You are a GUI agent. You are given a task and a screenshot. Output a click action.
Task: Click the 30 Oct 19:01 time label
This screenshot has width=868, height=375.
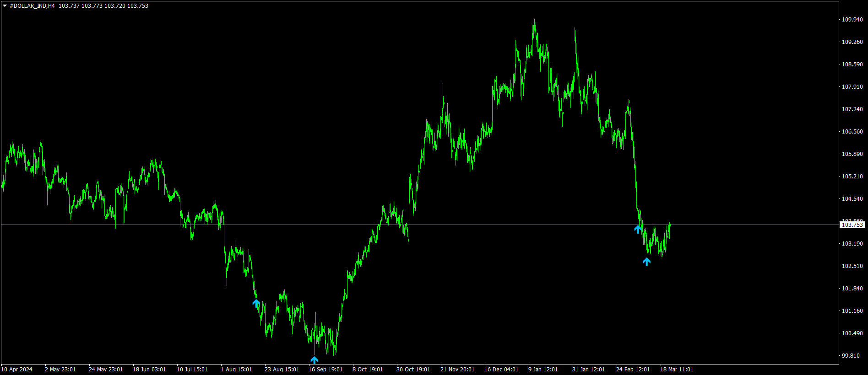click(413, 370)
